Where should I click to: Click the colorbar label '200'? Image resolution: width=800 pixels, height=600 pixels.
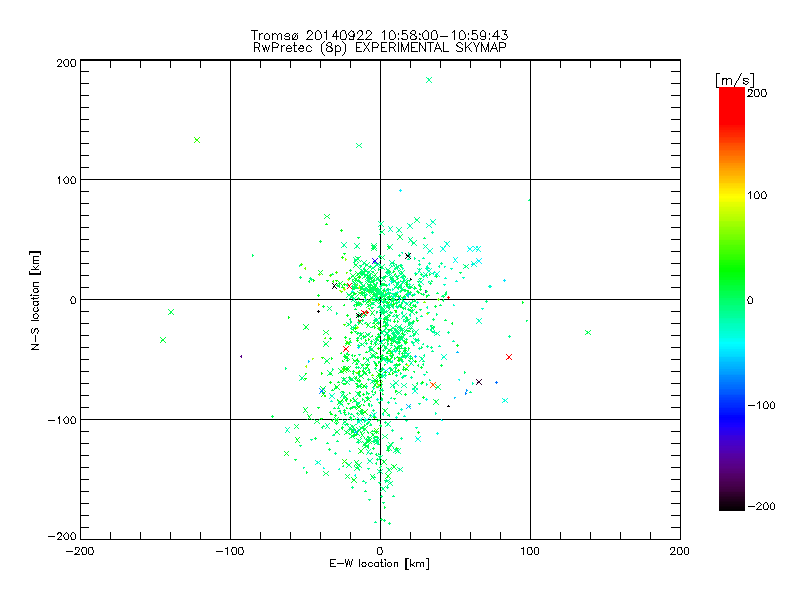[x=757, y=93]
